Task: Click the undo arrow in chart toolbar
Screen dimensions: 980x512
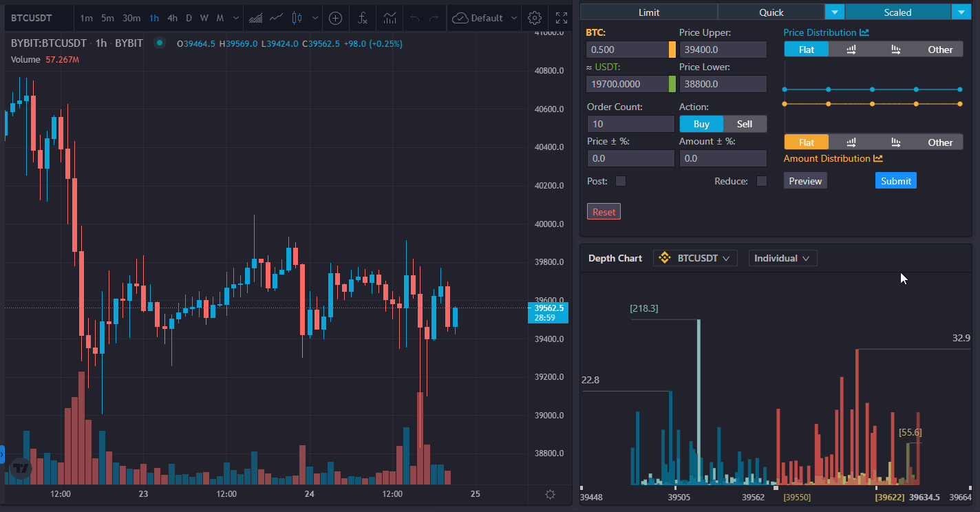Action: 414,18
